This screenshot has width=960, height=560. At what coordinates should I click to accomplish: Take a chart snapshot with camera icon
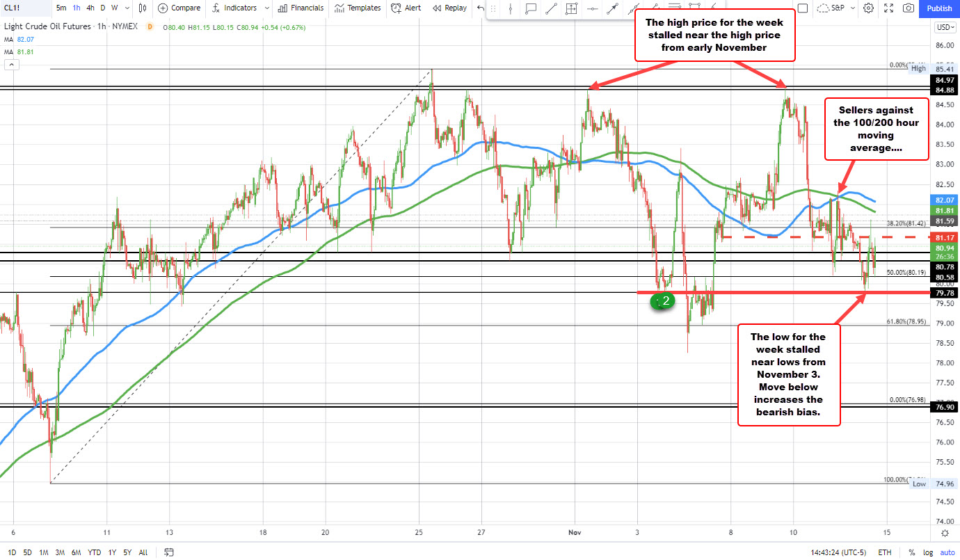[909, 8]
